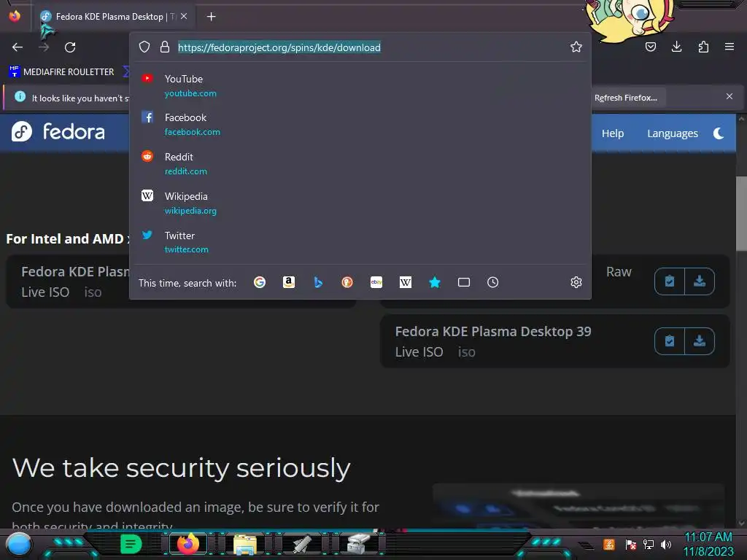Click the volume speaker tray icon
This screenshot has width=747, height=560.
(x=666, y=544)
